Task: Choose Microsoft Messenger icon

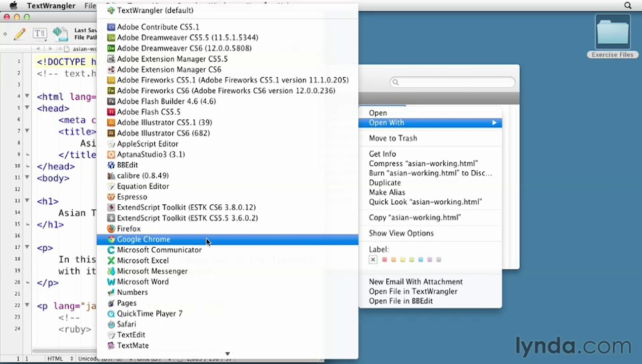Action: [x=111, y=271]
